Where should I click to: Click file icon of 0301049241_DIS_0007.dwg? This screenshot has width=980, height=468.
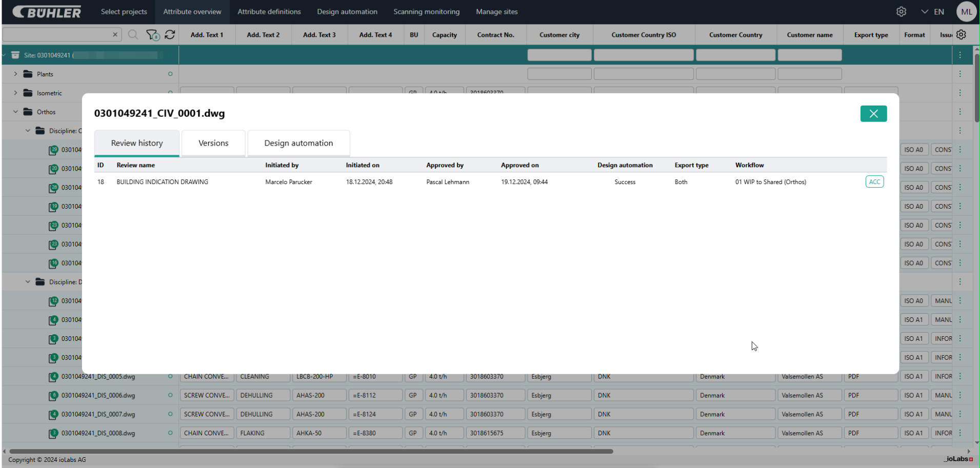pyautogui.click(x=53, y=414)
